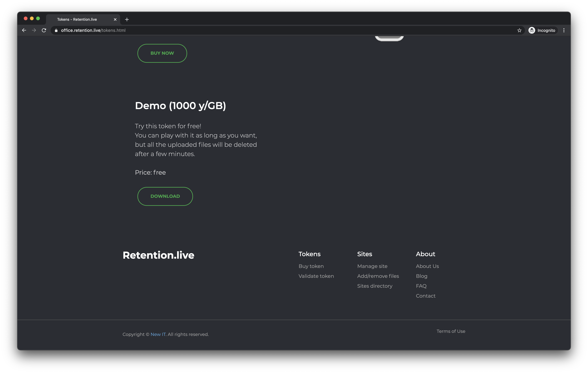Open the Validate token footer link
This screenshot has height=373, width=588.
point(316,276)
